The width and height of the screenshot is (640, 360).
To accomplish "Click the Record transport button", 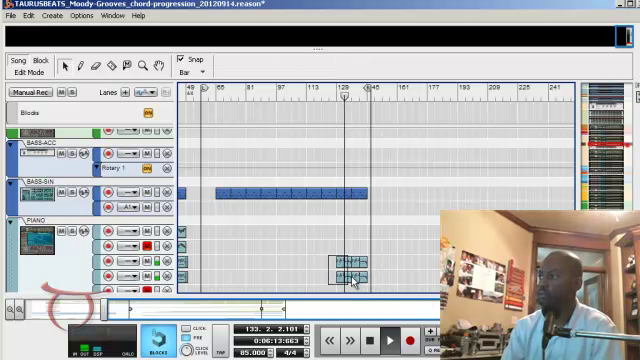I will 410,340.
